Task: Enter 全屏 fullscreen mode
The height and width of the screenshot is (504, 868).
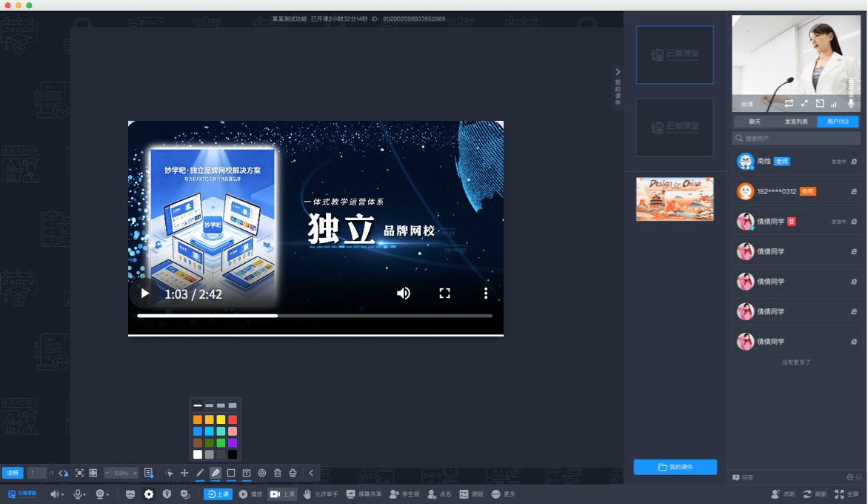Action: (x=847, y=494)
